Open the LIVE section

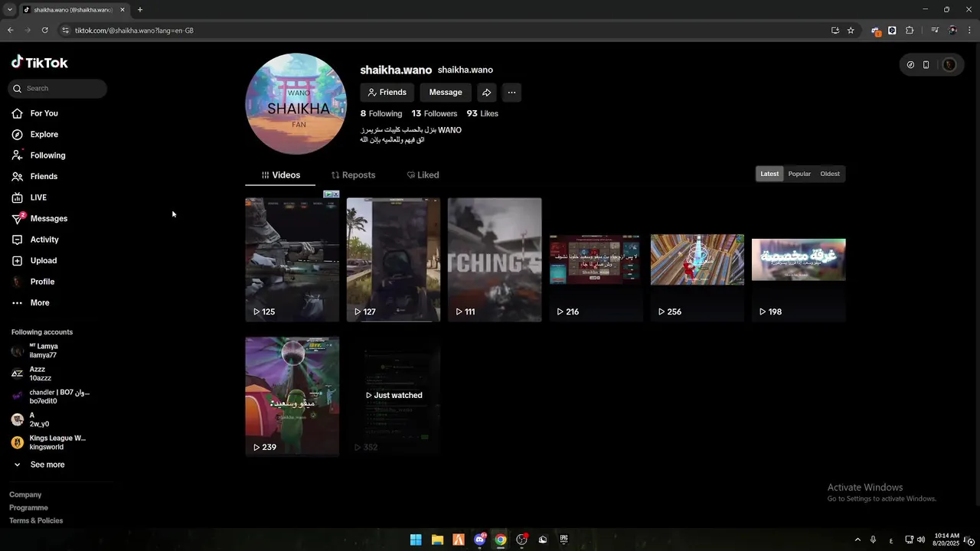click(x=29, y=197)
